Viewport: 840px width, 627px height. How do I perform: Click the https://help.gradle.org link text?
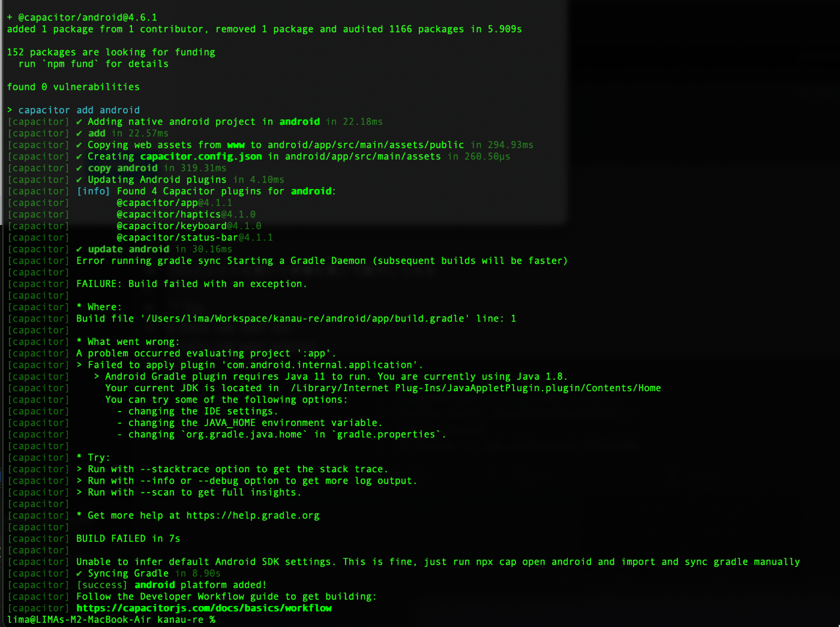253,515
